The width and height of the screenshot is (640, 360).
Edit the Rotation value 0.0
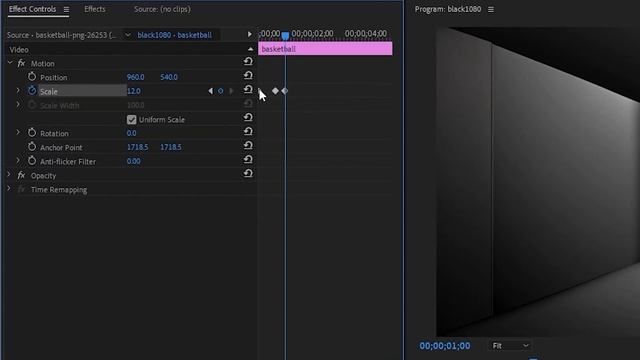coord(131,133)
